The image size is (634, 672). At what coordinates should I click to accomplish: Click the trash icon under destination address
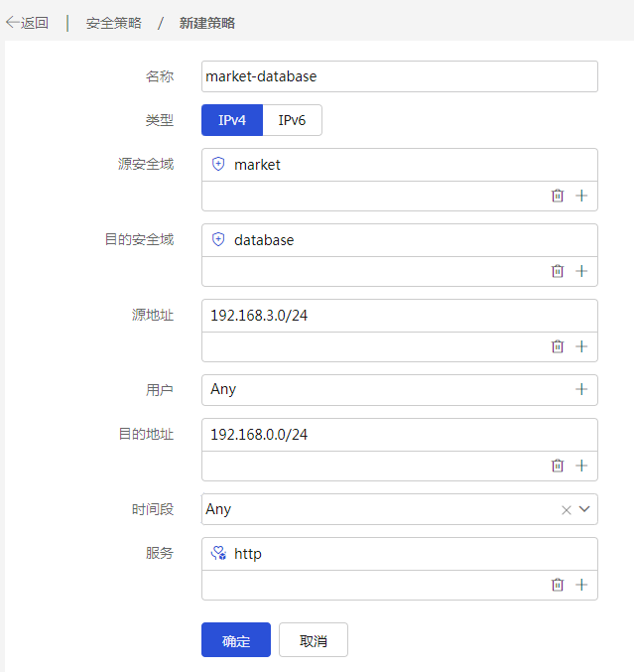pos(558,466)
